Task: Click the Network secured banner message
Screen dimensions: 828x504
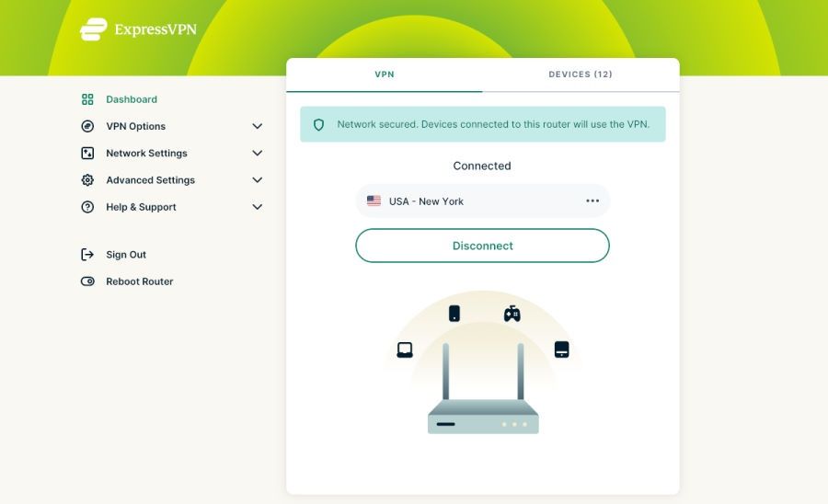Action: coord(493,124)
